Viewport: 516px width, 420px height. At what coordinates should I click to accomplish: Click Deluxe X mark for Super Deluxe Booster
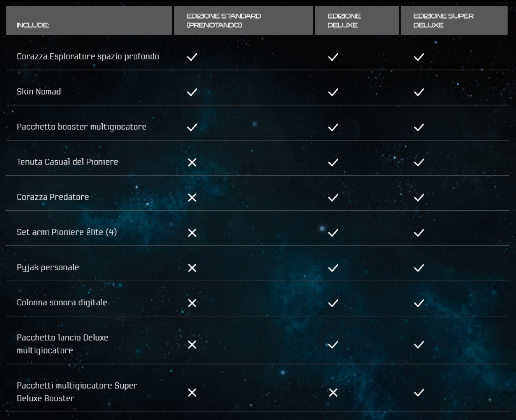click(333, 393)
